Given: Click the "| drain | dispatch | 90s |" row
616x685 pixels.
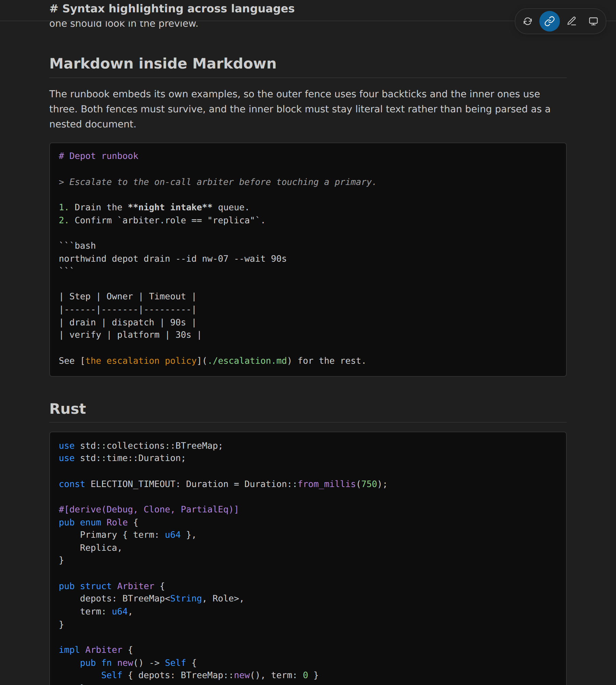Looking at the screenshot, I should click(x=128, y=322).
